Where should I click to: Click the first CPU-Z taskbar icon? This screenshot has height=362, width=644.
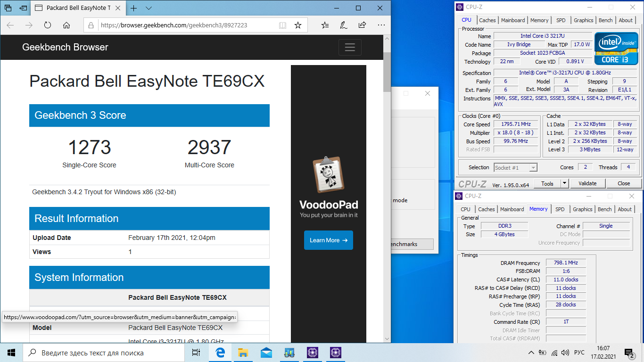click(x=312, y=353)
